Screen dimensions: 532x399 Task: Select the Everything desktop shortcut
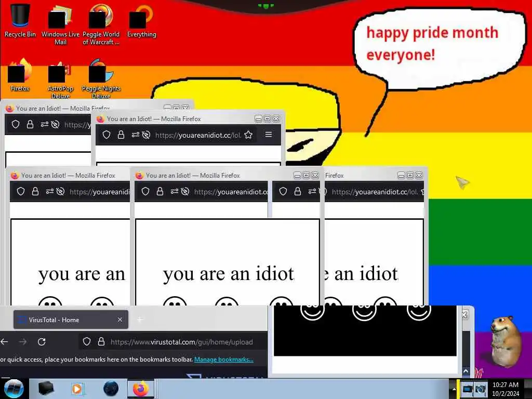141,21
